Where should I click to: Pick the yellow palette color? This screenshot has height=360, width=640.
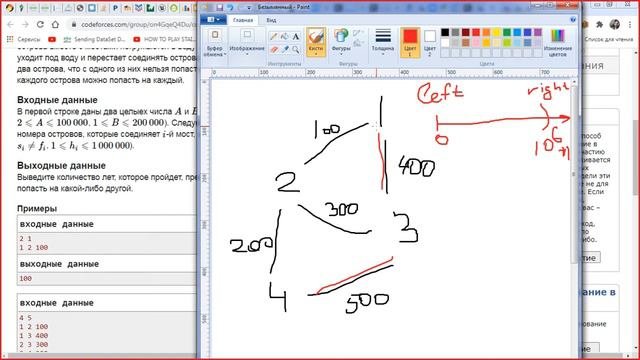click(496, 32)
